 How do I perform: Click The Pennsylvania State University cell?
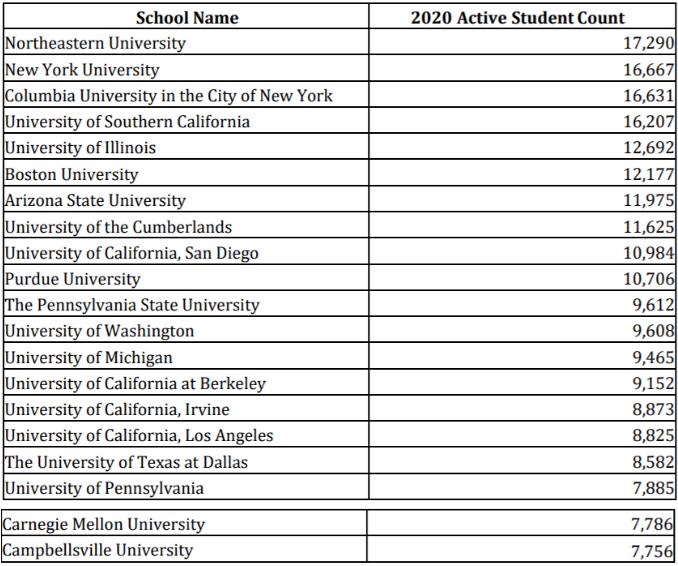coord(132,305)
